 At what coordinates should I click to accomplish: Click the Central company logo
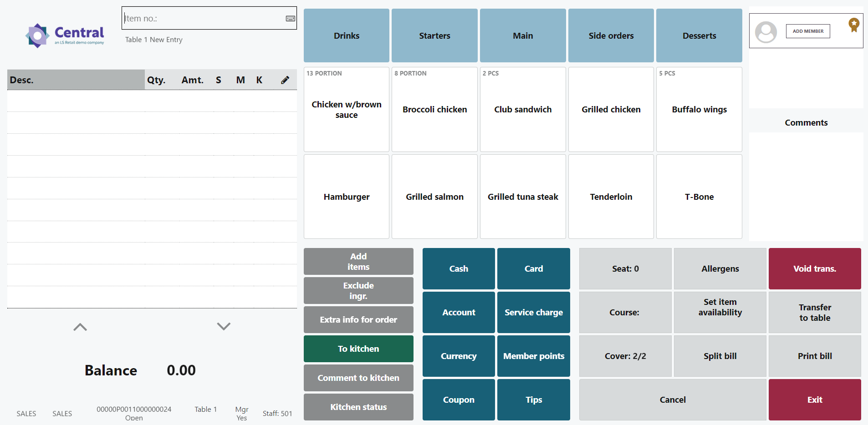[65, 35]
